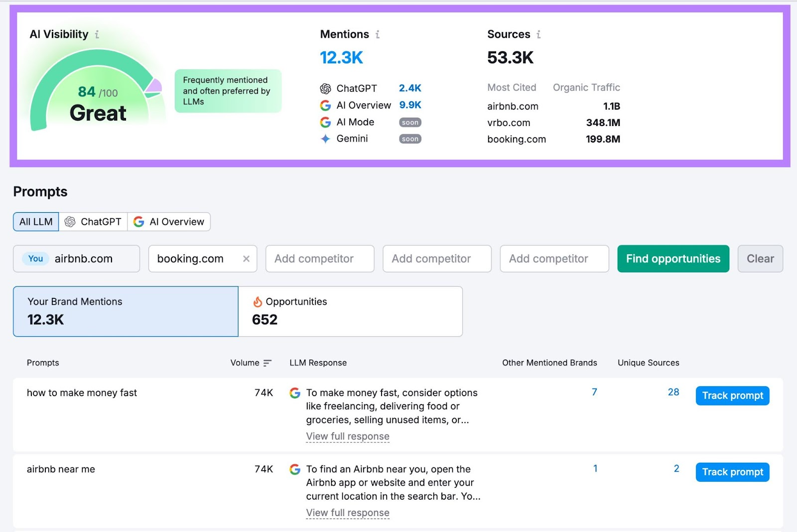Switch to the Opportunities tab
797x532 pixels.
(x=350, y=311)
